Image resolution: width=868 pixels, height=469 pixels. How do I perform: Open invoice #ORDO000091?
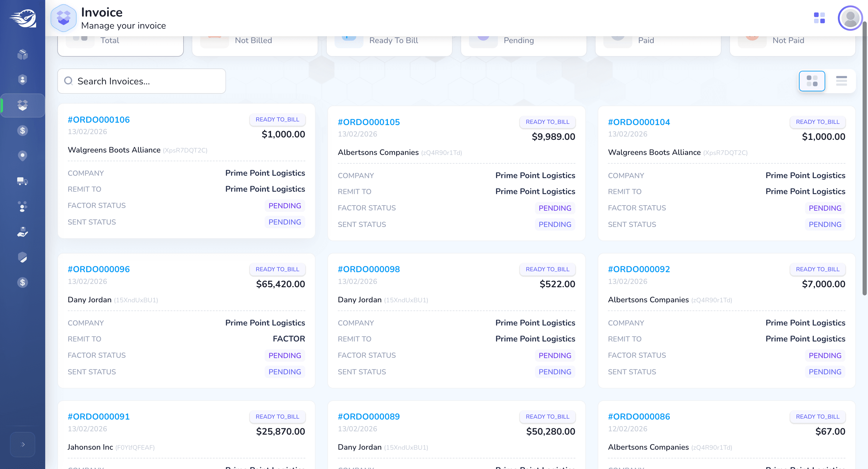[x=98, y=417]
